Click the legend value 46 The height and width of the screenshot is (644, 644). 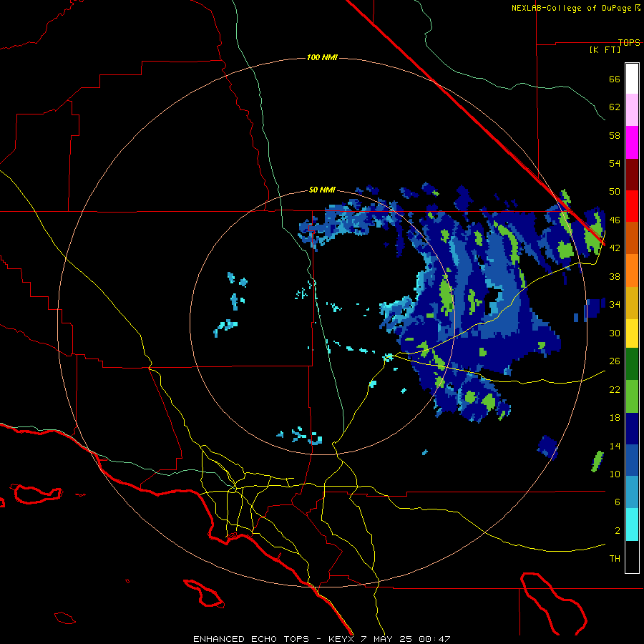(615, 220)
